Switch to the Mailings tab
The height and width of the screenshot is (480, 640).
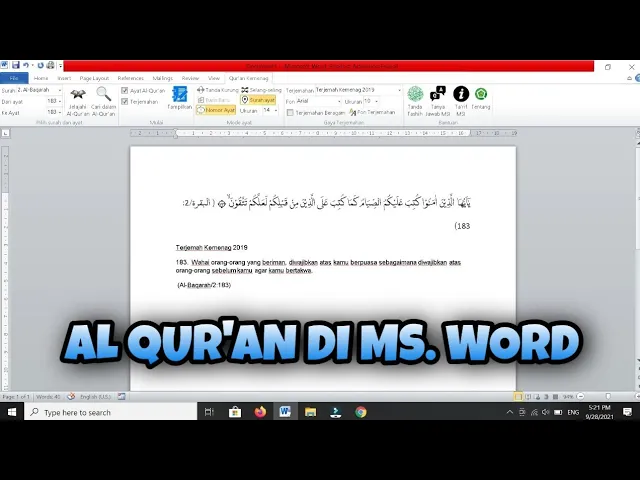coord(163,78)
